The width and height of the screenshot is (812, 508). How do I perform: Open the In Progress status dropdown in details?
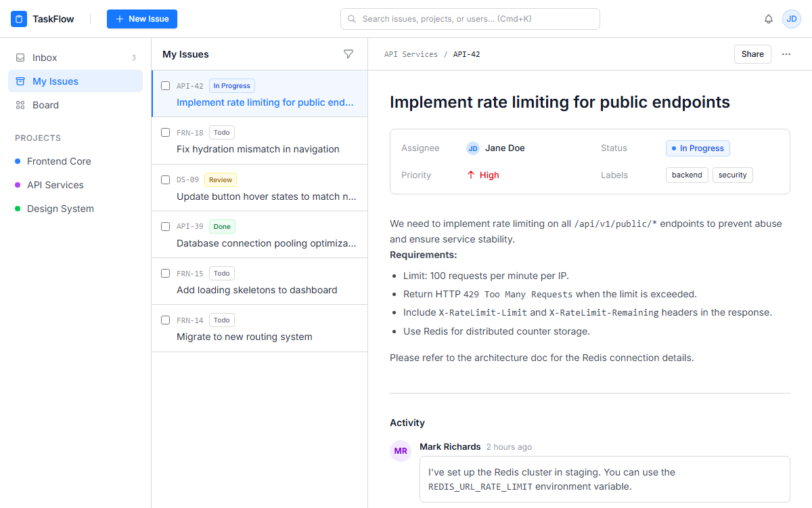coord(698,148)
